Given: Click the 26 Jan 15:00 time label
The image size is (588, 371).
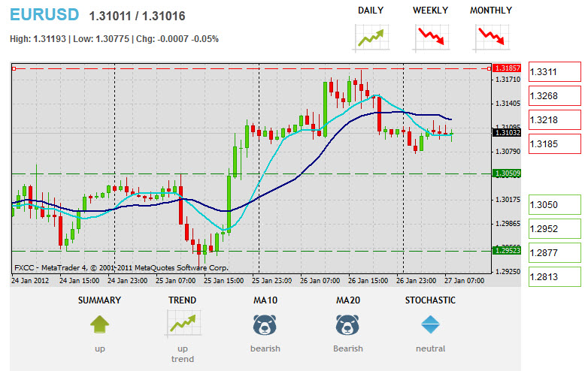Looking at the screenshot, I should click(368, 281).
